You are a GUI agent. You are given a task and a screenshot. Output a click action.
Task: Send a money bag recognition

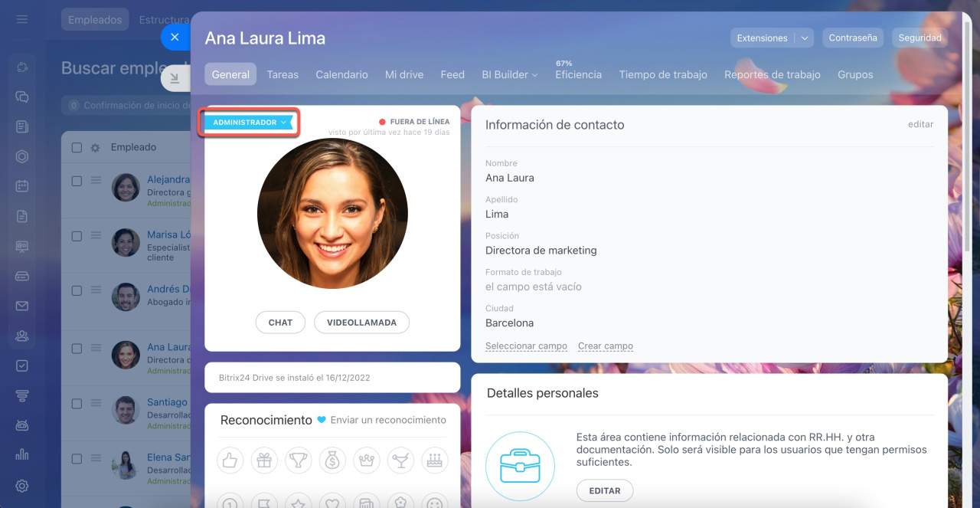332,460
